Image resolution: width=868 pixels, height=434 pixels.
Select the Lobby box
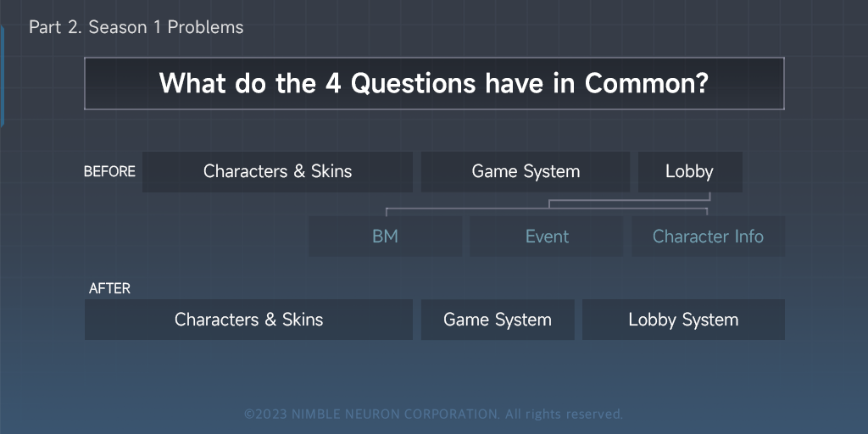click(689, 172)
